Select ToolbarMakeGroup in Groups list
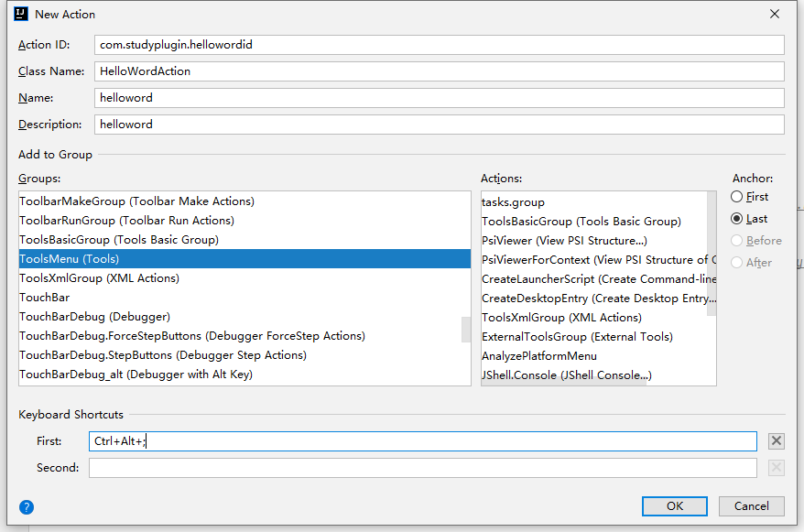804x532 pixels. point(244,201)
